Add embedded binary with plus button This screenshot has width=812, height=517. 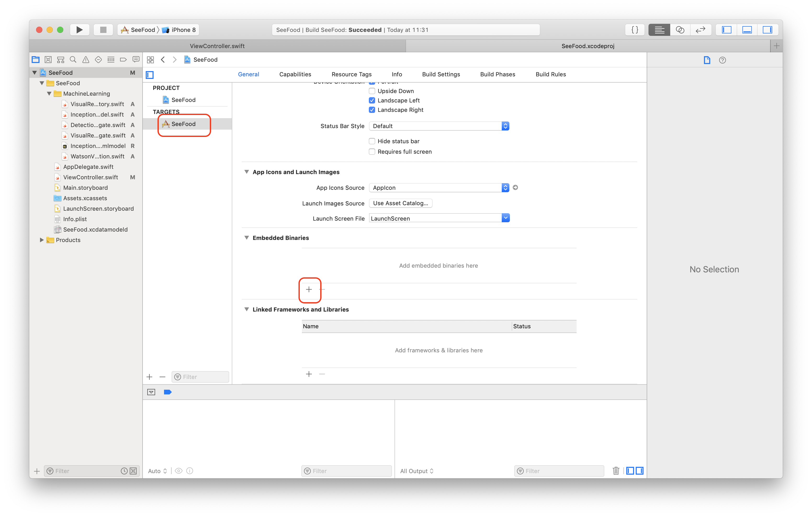click(309, 289)
